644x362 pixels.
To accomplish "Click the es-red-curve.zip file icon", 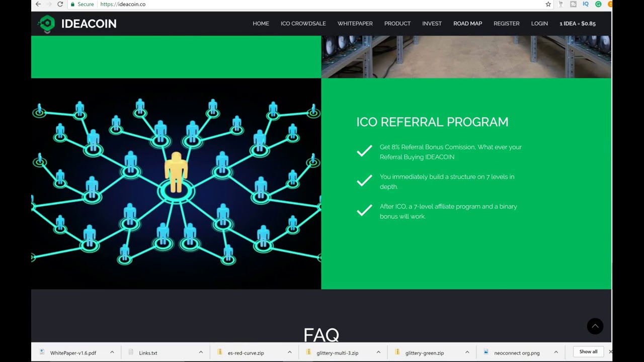I will [220, 352].
